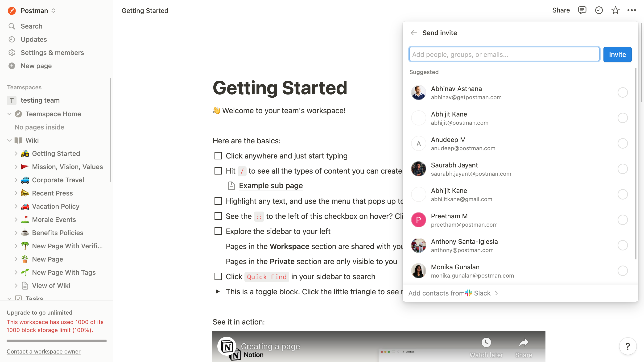
Task: Click the Example sub page document icon
Action: tap(231, 186)
